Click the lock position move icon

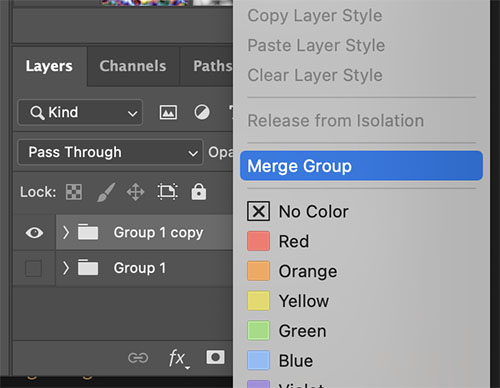click(x=135, y=192)
